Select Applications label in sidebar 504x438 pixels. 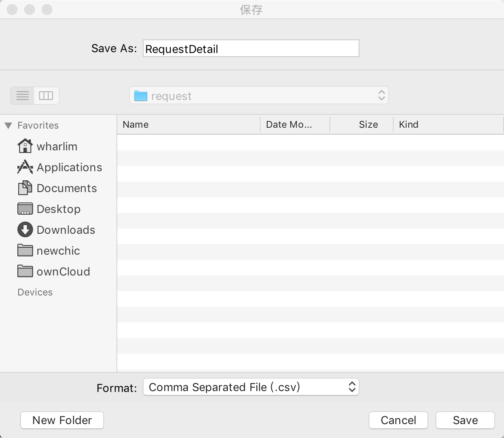point(70,167)
